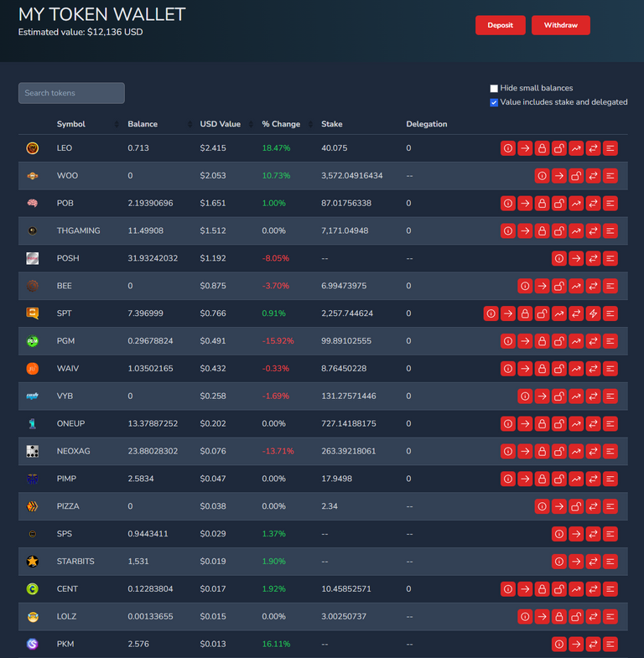Click the Stake column header
The image size is (644, 658).
(x=332, y=124)
